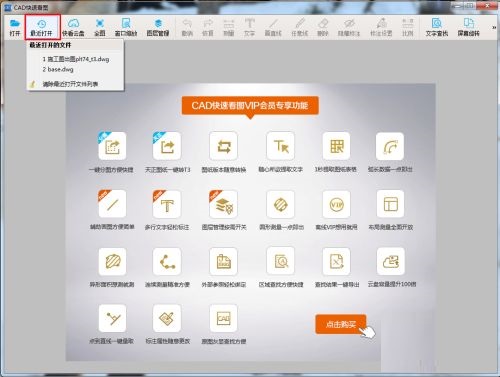Click the export search results Excel icon
This screenshot has width=500, height=377.
(x=336, y=261)
